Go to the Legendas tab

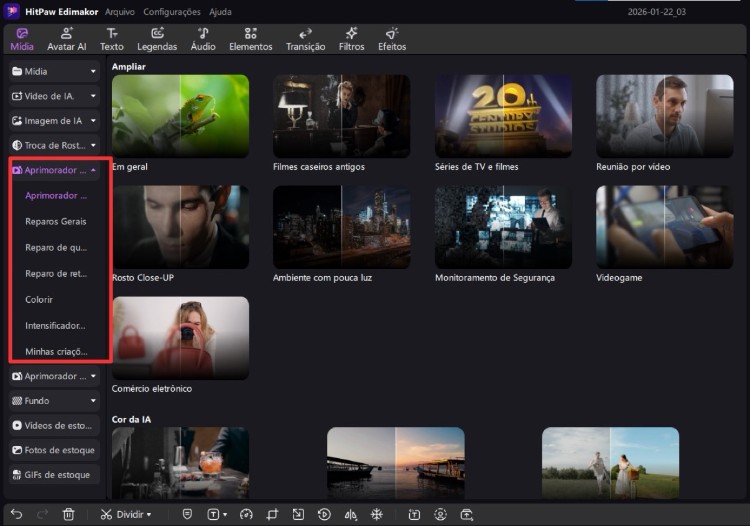pos(157,39)
